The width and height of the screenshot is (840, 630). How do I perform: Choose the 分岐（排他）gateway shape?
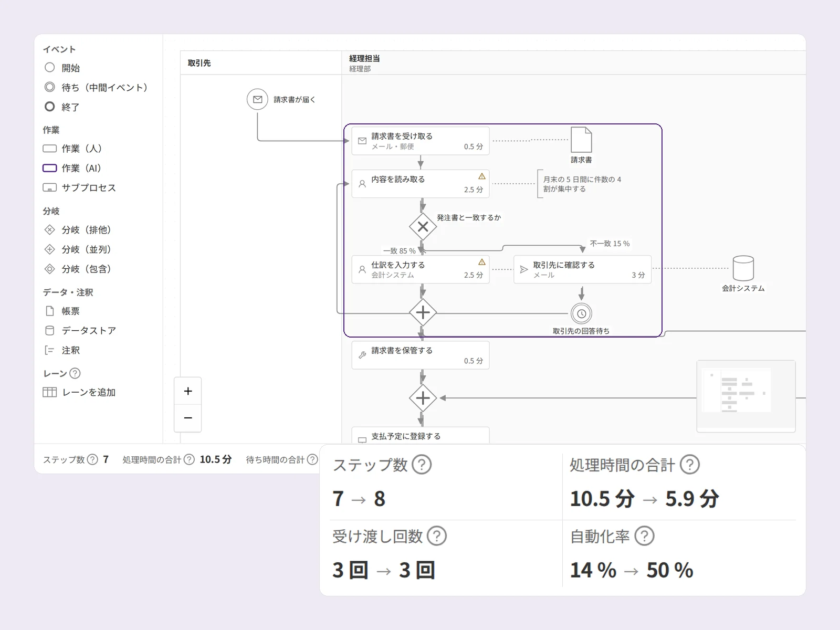[x=78, y=229]
